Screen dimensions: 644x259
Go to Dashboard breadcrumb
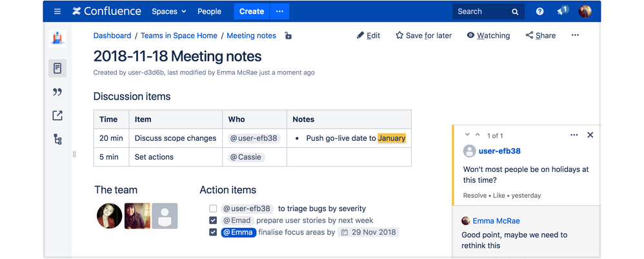pyautogui.click(x=112, y=36)
